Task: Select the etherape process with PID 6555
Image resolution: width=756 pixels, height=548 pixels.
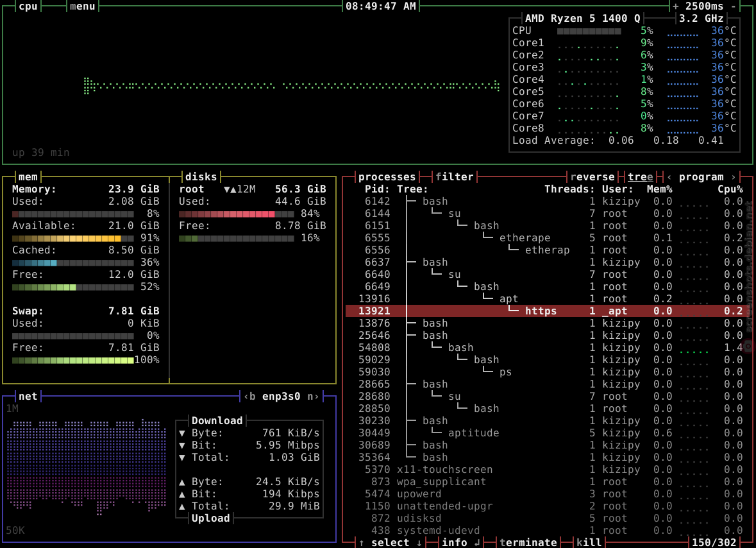Action: [544, 238]
